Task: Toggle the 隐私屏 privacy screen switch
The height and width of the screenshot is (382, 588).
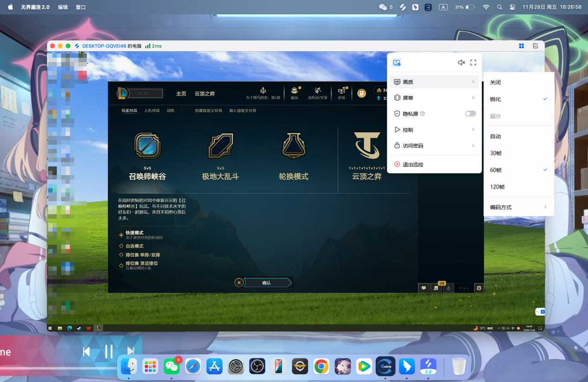Action: (x=470, y=113)
